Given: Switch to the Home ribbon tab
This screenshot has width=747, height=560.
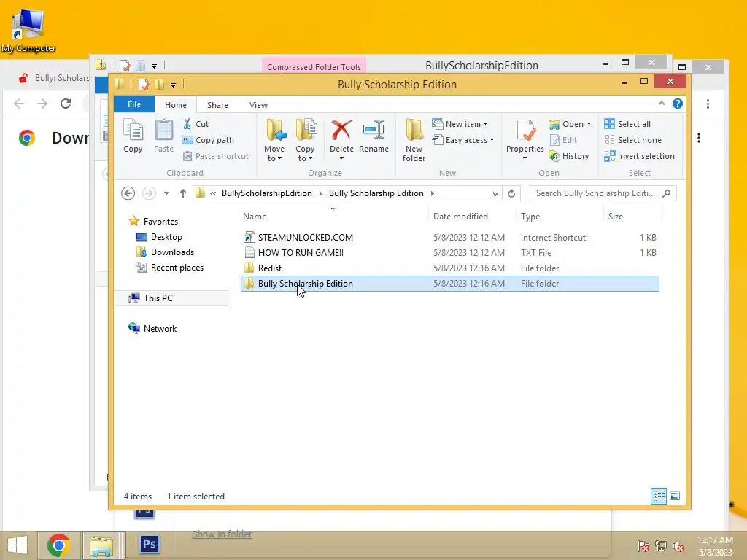Looking at the screenshot, I should tap(176, 105).
